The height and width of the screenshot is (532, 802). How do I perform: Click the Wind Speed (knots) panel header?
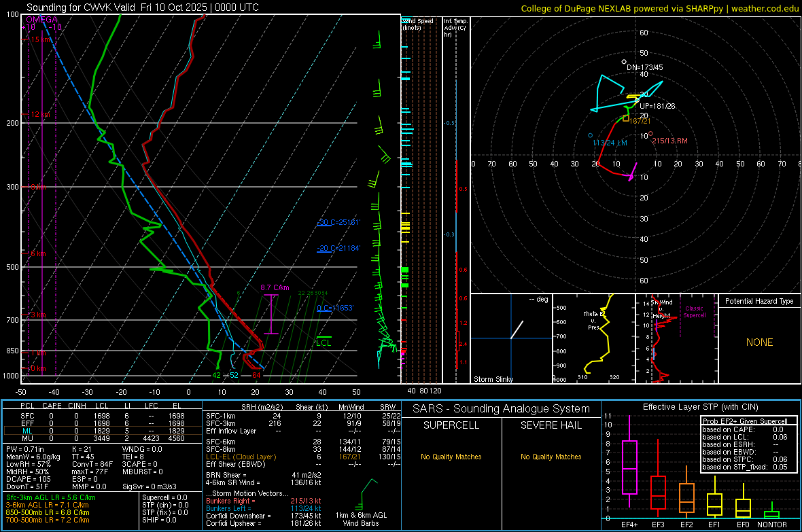click(418, 24)
